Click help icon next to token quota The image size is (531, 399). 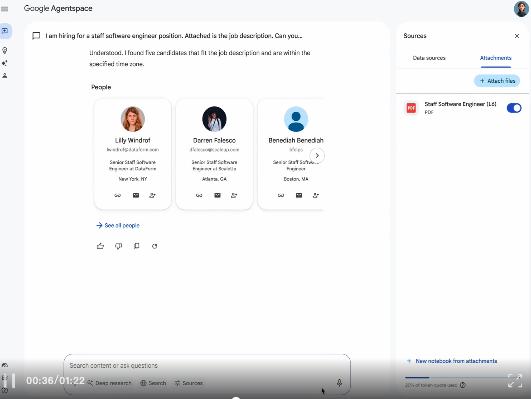[463, 385]
